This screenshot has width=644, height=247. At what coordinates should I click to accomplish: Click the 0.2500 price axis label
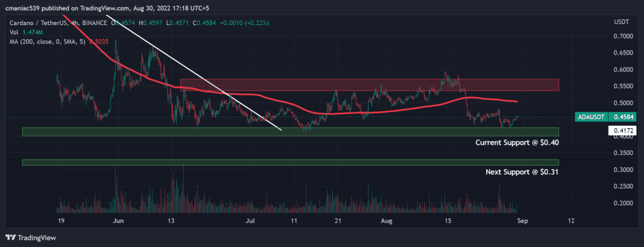623,186
